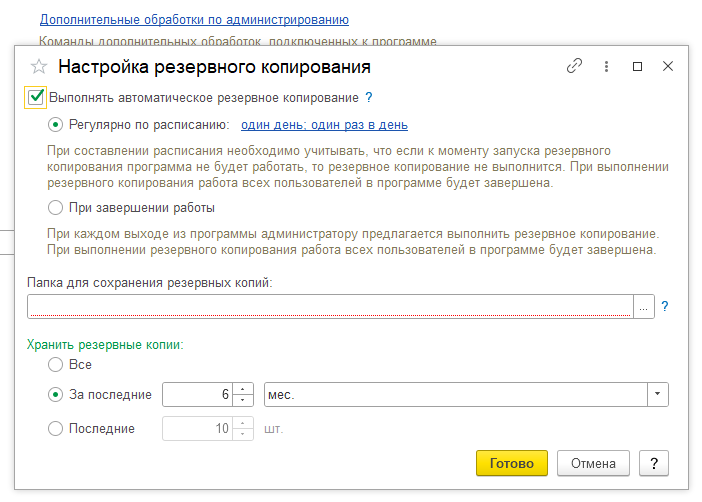This screenshot has height=502, width=702.
Task: Increase the 'За последние' value with up arrow
Action: tap(242, 389)
